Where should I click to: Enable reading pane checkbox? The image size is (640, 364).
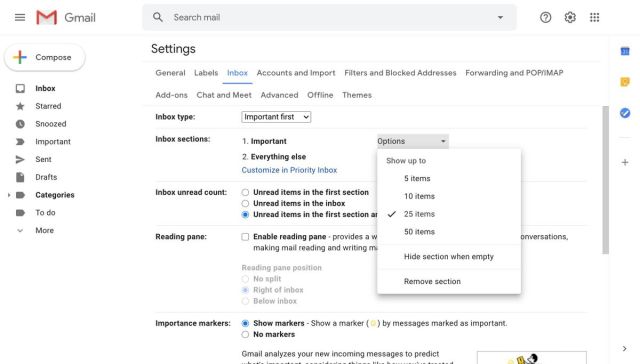[245, 237]
